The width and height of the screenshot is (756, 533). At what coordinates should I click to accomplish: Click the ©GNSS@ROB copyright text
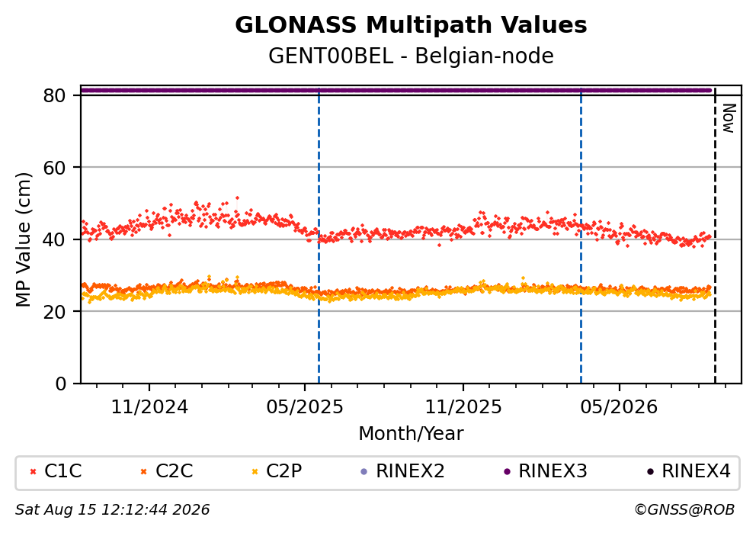[684, 510]
